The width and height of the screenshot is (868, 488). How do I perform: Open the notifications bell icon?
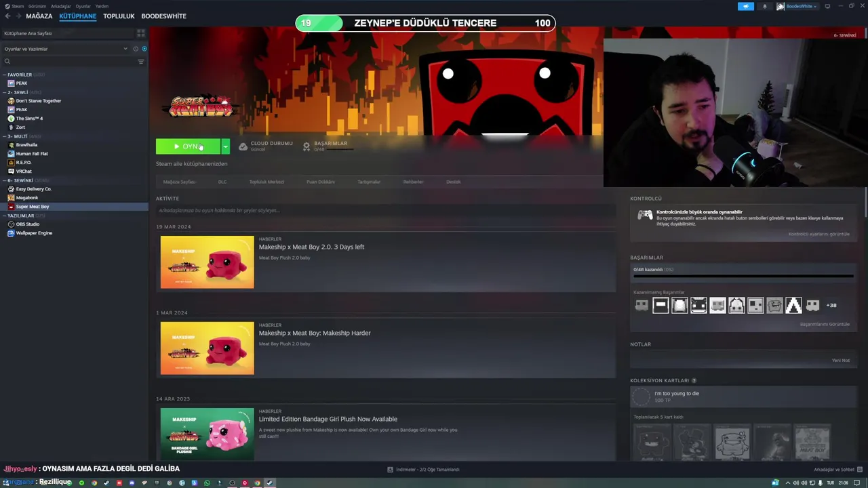[765, 6]
